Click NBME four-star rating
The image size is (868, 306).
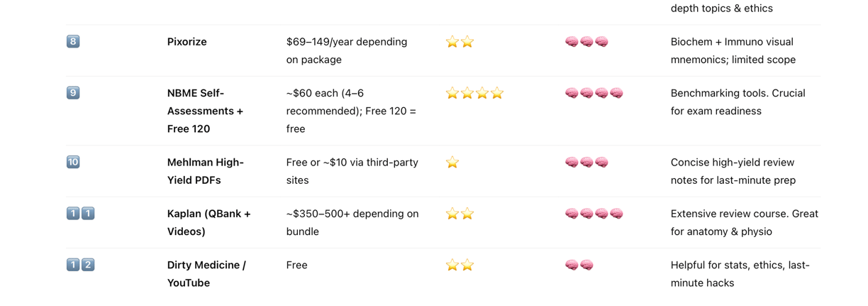coord(474,93)
